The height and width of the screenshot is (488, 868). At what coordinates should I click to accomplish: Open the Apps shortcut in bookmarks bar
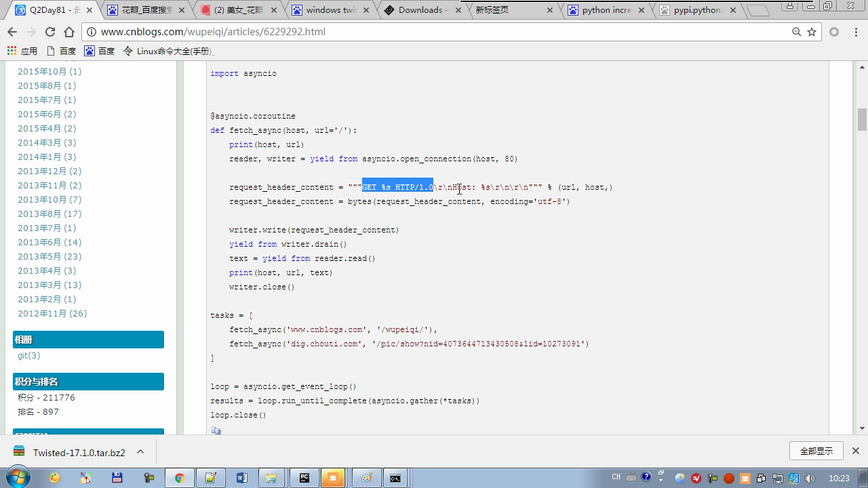coord(22,51)
